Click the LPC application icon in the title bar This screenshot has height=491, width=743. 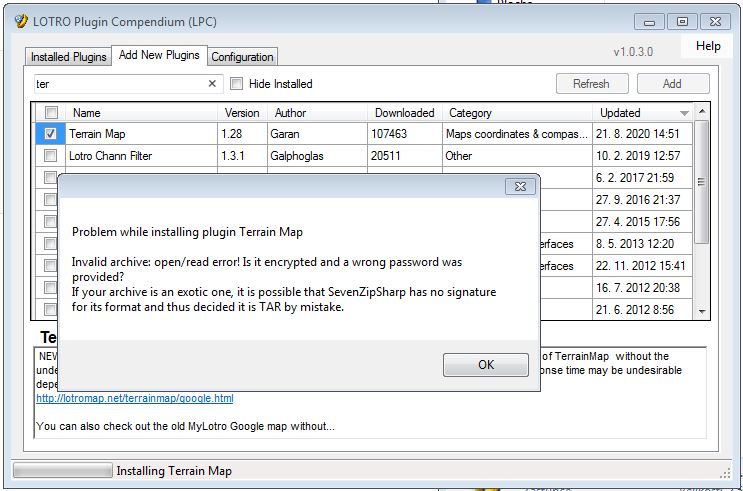[21, 21]
